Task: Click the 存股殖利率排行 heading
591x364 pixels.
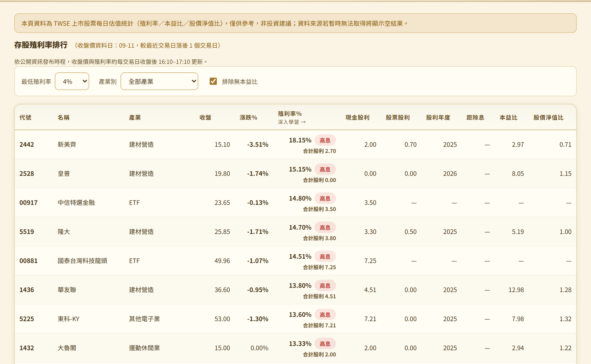Action: [41, 45]
